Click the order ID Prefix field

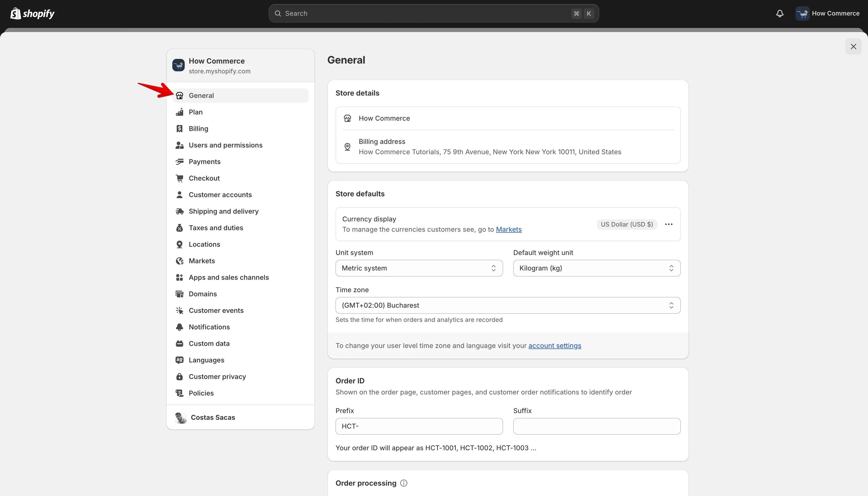tap(419, 427)
